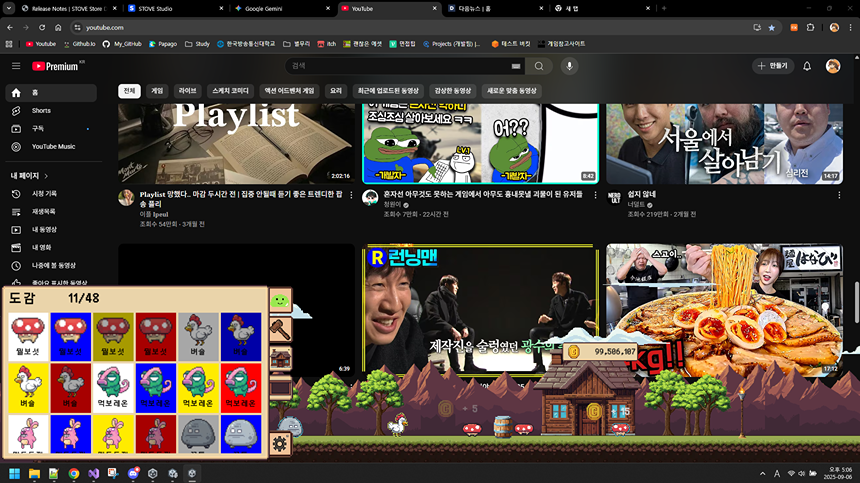Open the on-screen keyboard icon in search box
The height and width of the screenshot is (483, 860).
(516, 66)
